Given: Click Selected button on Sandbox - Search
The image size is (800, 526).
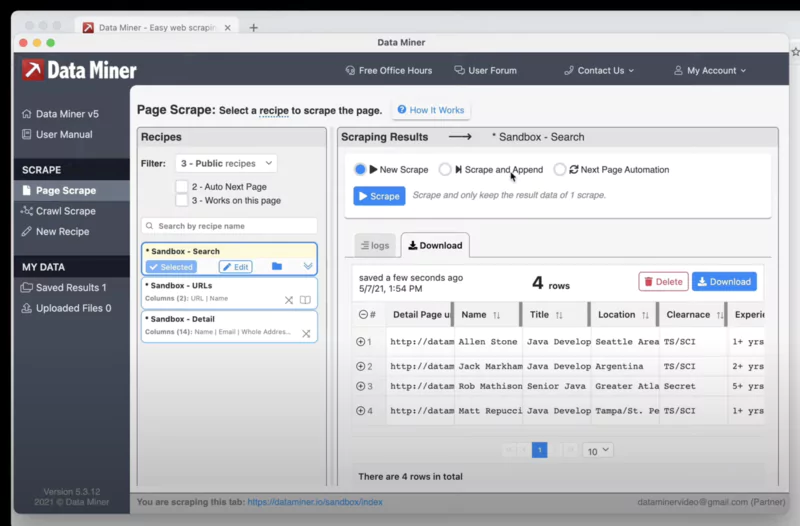Looking at the screenshot, I should click(x=171, y=266).
